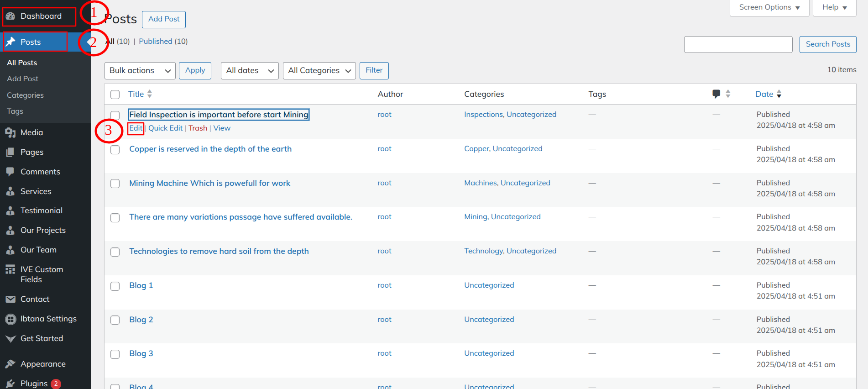The height and width of the screenshot is (389, 868).
Task: Select the checkbox for the Copper post
Action: click(115, 150)
